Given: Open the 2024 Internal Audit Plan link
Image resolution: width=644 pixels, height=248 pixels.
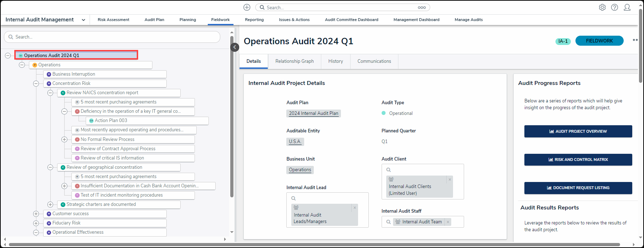Looking at the screenshot, I should click(x=313, y=113).
